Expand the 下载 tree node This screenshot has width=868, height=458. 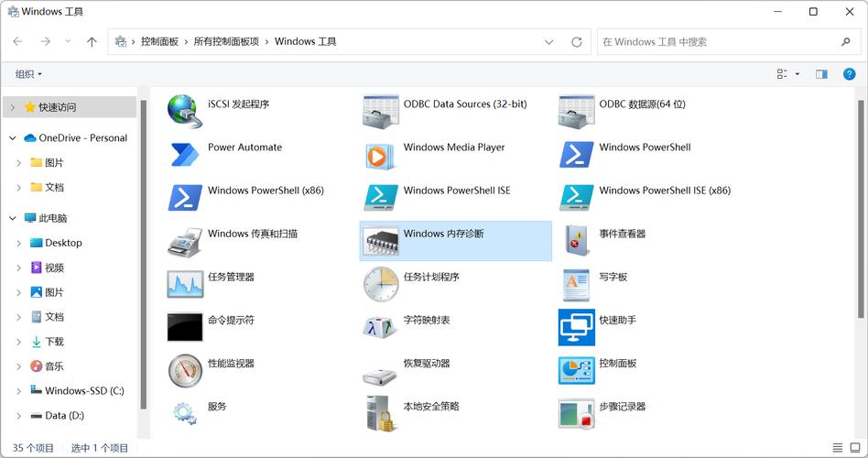pos(19,342)
